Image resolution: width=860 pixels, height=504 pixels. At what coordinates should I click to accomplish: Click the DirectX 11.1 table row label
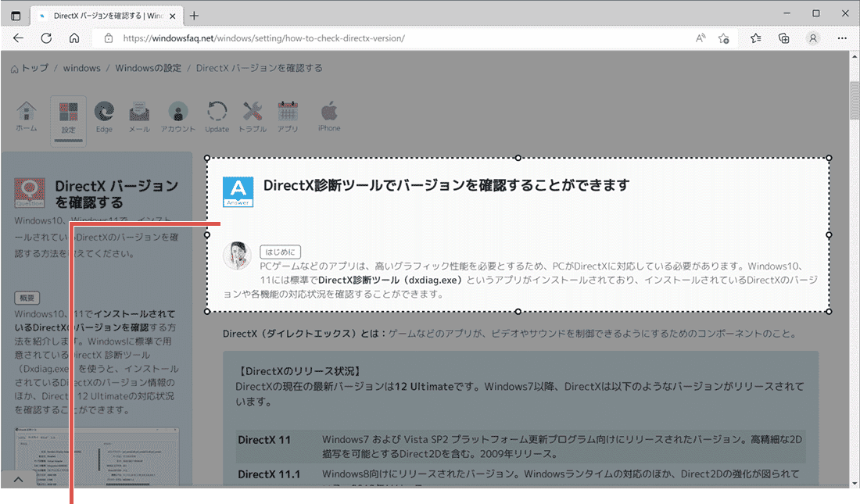[x=269, y=474]
